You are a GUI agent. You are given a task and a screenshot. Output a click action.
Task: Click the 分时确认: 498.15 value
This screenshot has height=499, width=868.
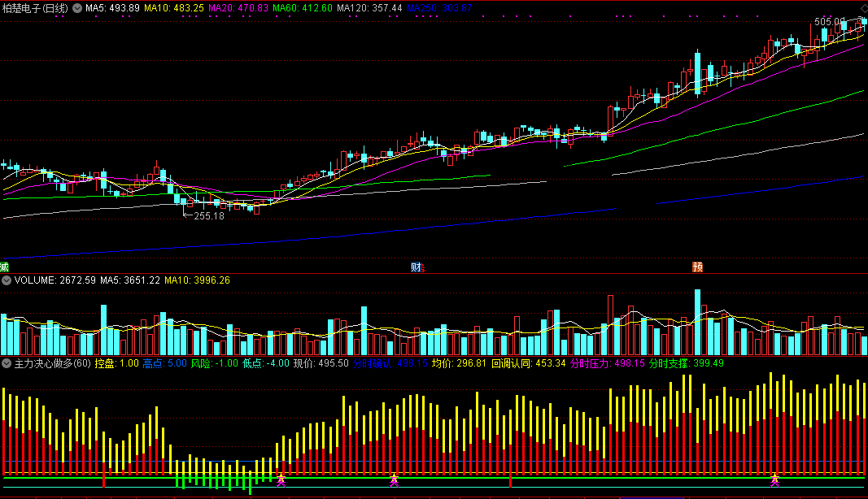[x=390, y=363]
